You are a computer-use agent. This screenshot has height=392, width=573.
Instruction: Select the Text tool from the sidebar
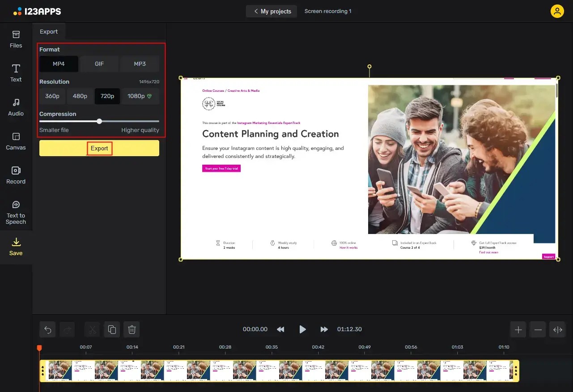pos(16,72)
